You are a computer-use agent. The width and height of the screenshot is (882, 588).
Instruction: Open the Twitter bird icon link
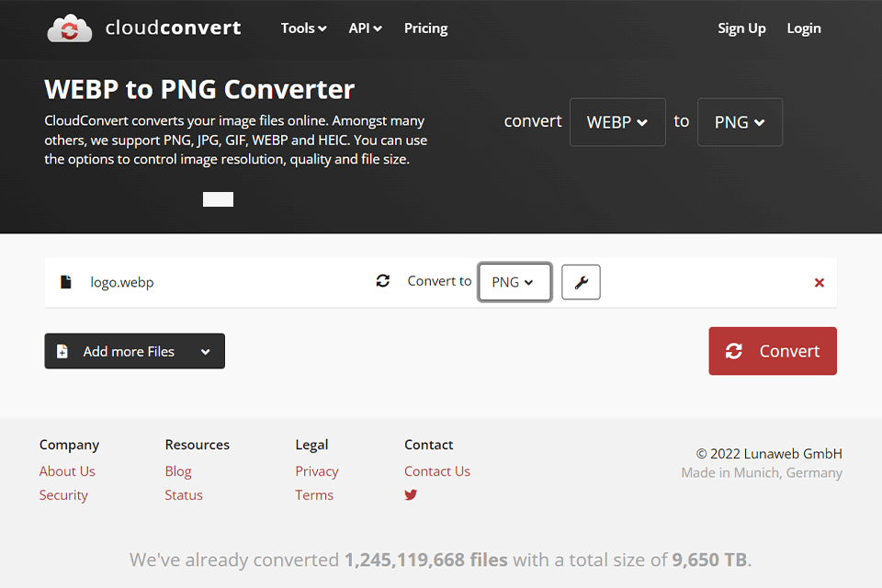411,494
